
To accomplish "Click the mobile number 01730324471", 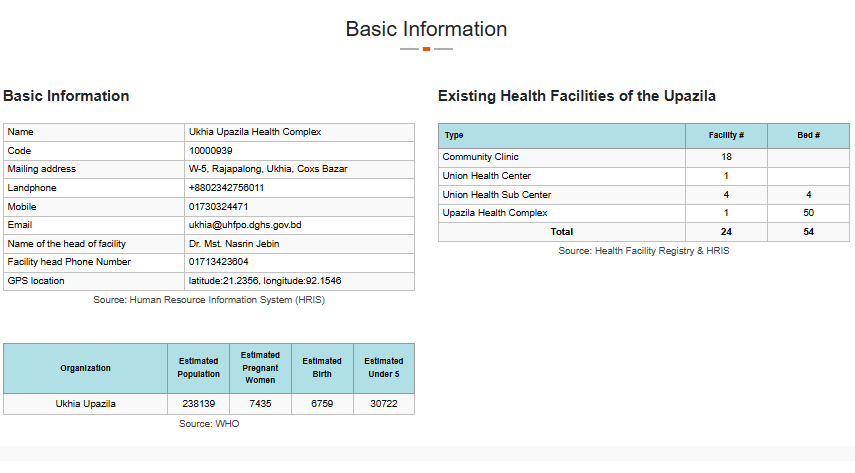I will [218, 207].
